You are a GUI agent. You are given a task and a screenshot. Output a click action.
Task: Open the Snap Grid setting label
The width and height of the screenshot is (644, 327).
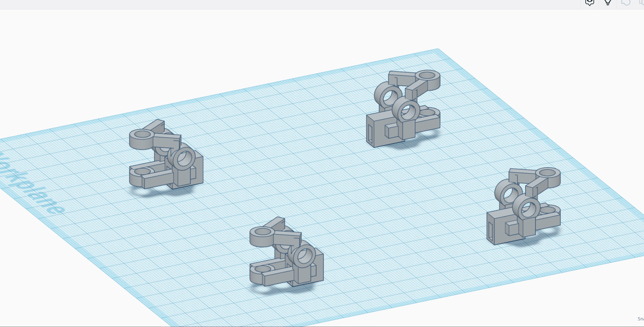pyautogui.click(x=641, y=319)
